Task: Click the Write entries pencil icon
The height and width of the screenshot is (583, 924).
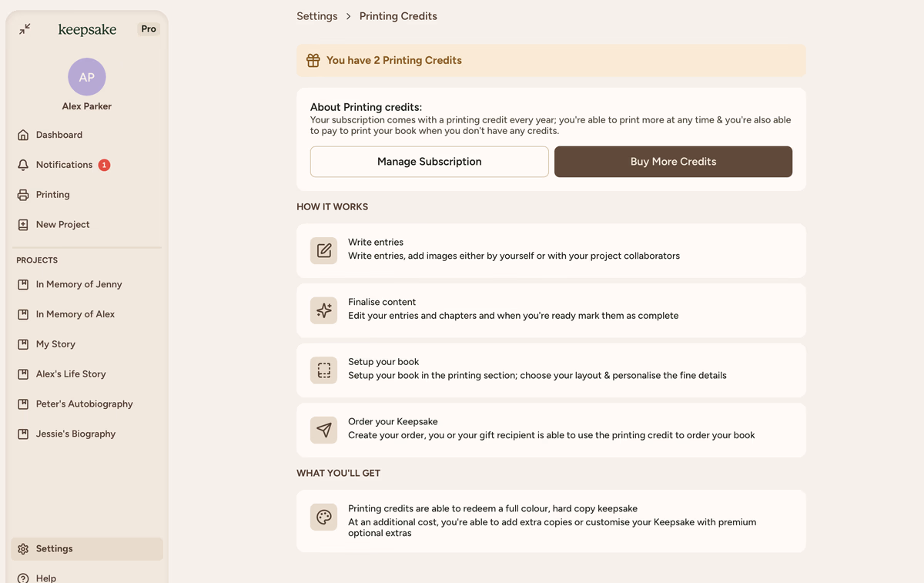Action: click(324, 251)
